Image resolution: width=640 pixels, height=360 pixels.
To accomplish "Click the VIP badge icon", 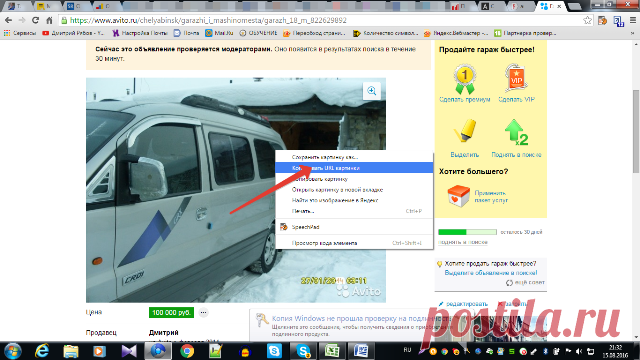I will click(516, 78).
